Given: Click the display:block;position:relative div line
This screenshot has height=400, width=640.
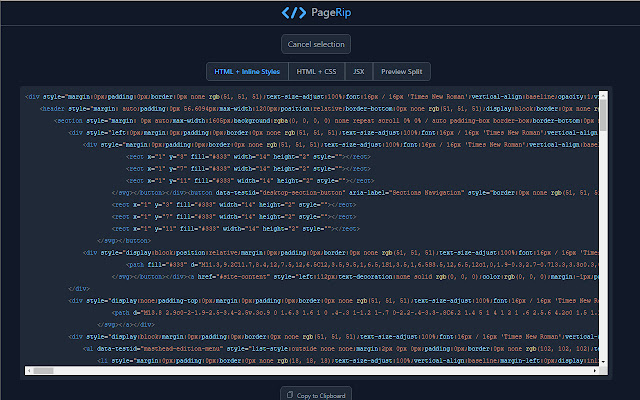Looking at the screenshot, I should [x=340, y=253].
